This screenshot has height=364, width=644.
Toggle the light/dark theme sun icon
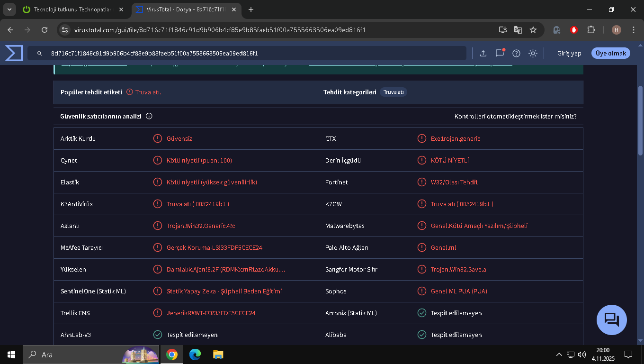click(533, 53)
